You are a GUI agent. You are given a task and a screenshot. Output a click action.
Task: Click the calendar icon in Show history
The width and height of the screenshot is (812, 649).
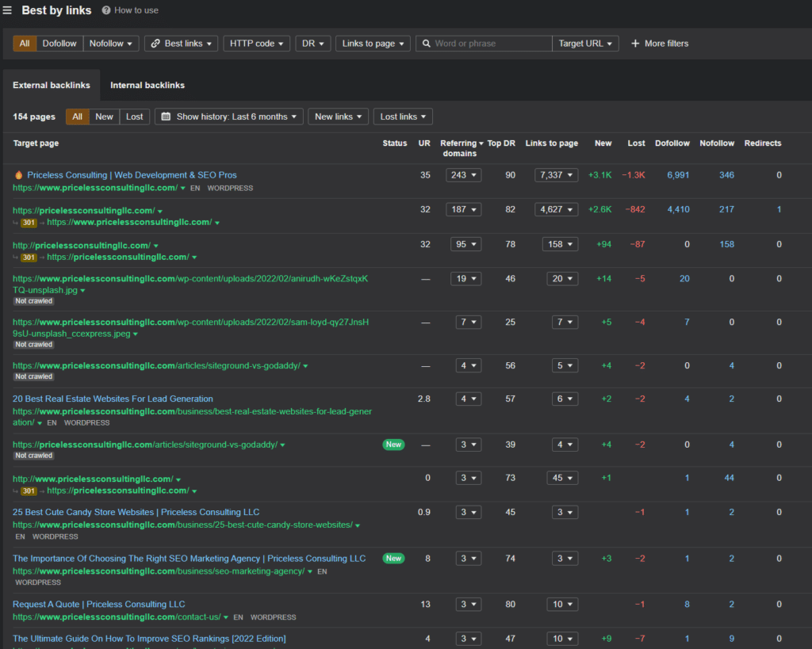tap(166, 116)
